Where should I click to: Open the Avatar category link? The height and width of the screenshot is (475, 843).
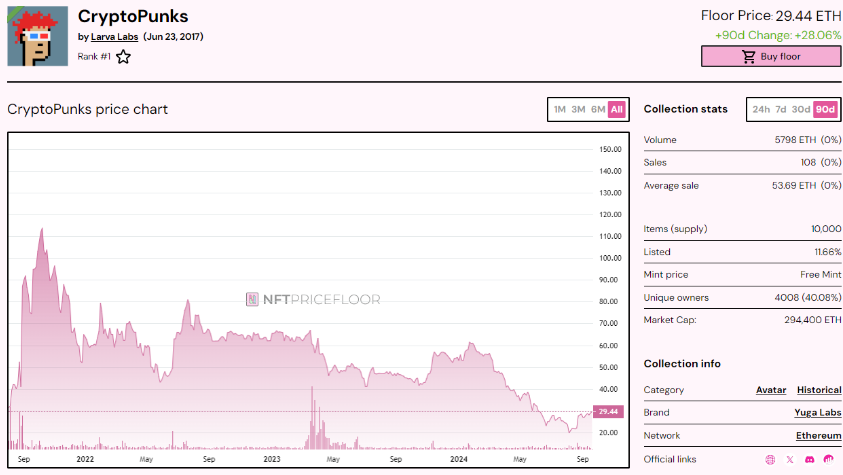click(771, 390)
